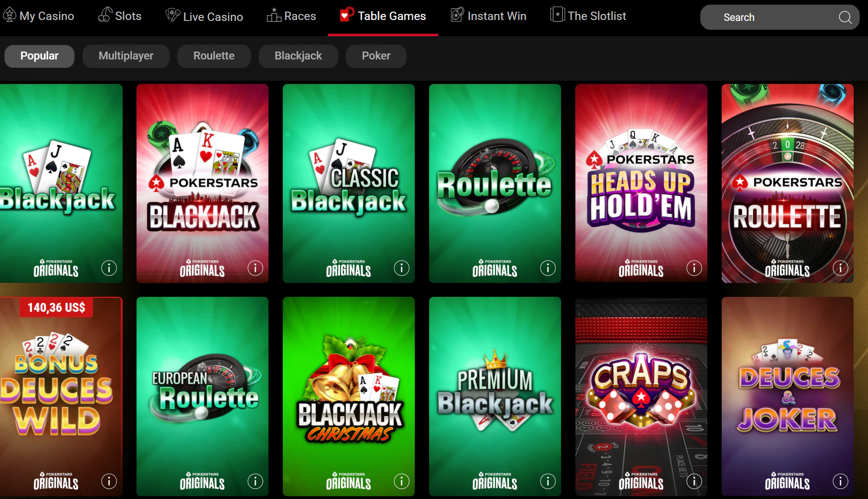Show info for Premium Blackjack
868x499 pixels.
click(x=548, y=481)
